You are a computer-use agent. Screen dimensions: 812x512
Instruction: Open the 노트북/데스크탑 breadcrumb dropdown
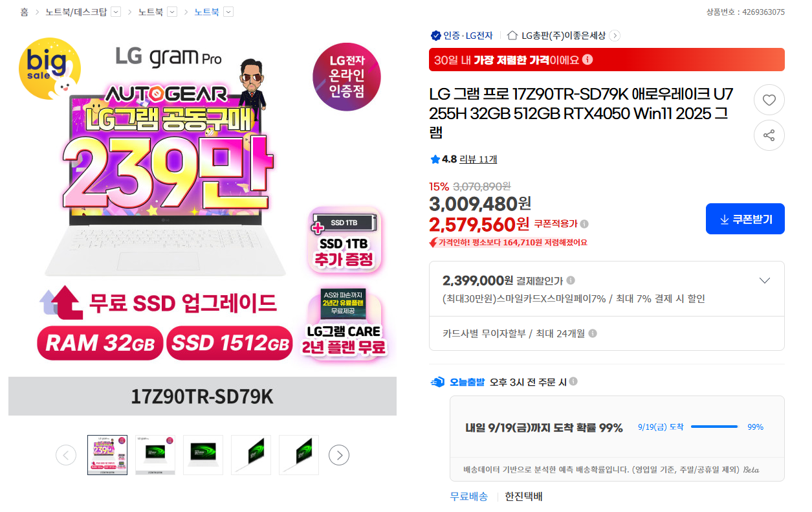click(x=116, y=12)
